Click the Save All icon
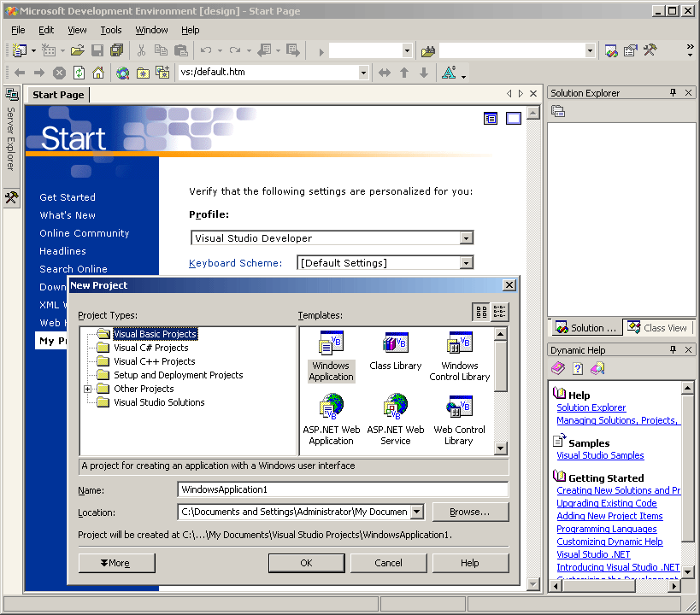700x615 pixels. [117, 50]
